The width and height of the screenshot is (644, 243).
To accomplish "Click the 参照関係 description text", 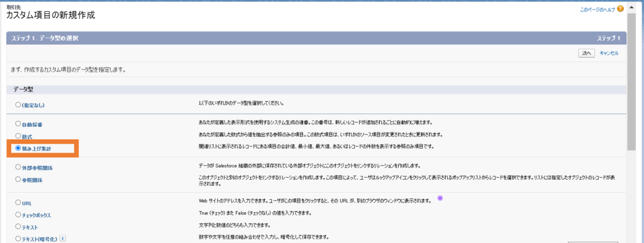I will pyautogui.click(x=406, y=181).
